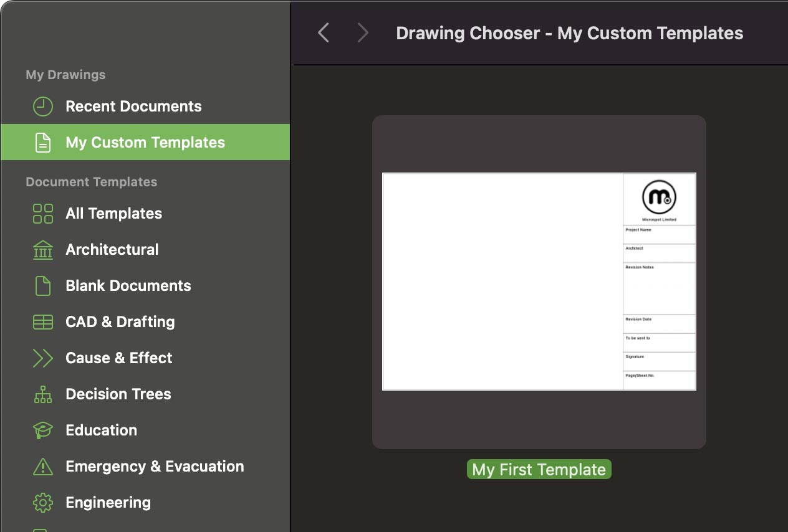Open the Recent Documents list
The height and width of the screenshot is (532, 788).
[133, 107]
